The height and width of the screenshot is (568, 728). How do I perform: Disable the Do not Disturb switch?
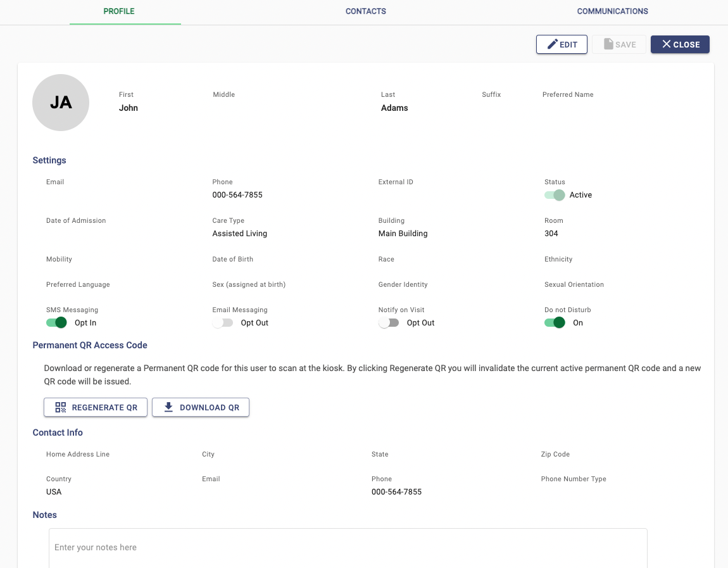555,322
